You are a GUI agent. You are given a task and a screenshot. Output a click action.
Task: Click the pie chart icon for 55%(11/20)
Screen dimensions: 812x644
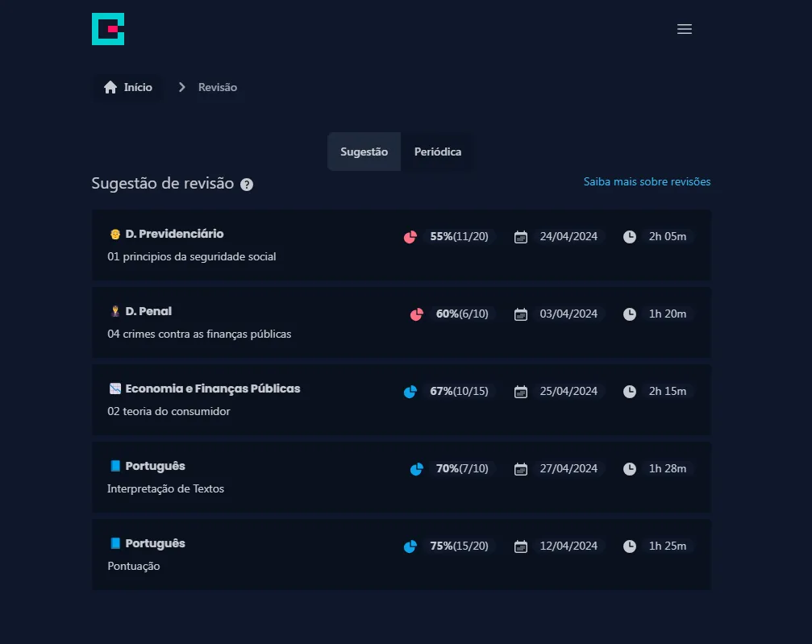tap(410, 237)
